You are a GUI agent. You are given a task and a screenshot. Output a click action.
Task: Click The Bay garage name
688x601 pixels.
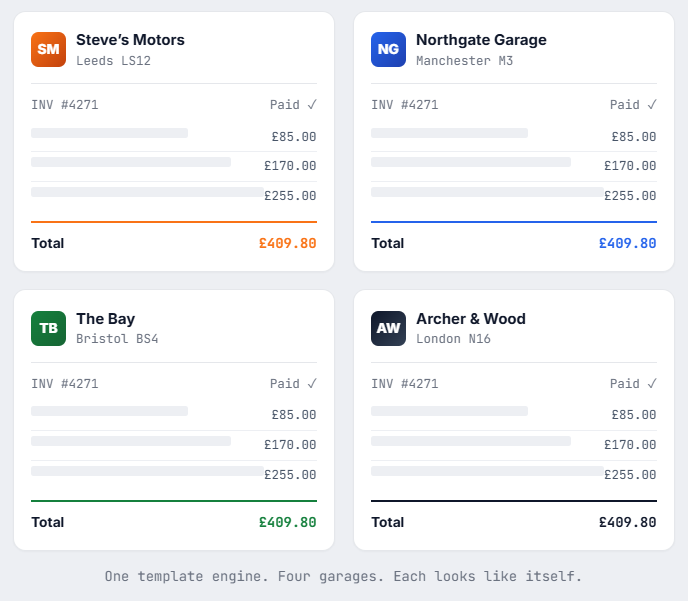[105, 319]
